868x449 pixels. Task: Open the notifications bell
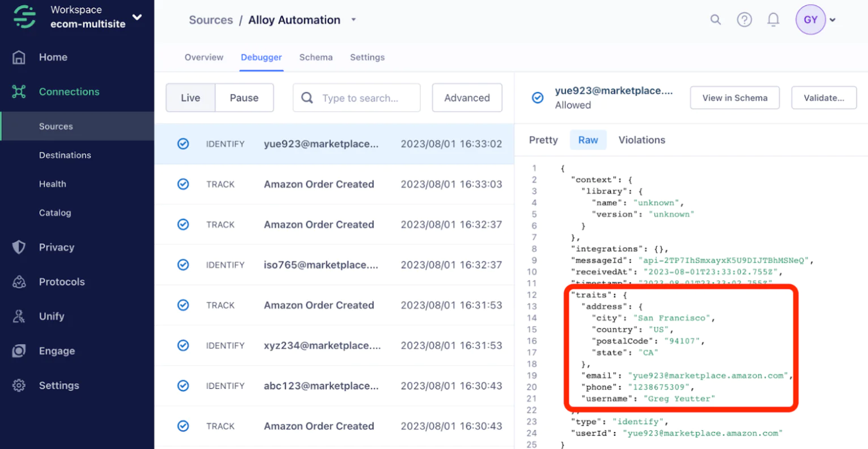click(x=773, y=20)
